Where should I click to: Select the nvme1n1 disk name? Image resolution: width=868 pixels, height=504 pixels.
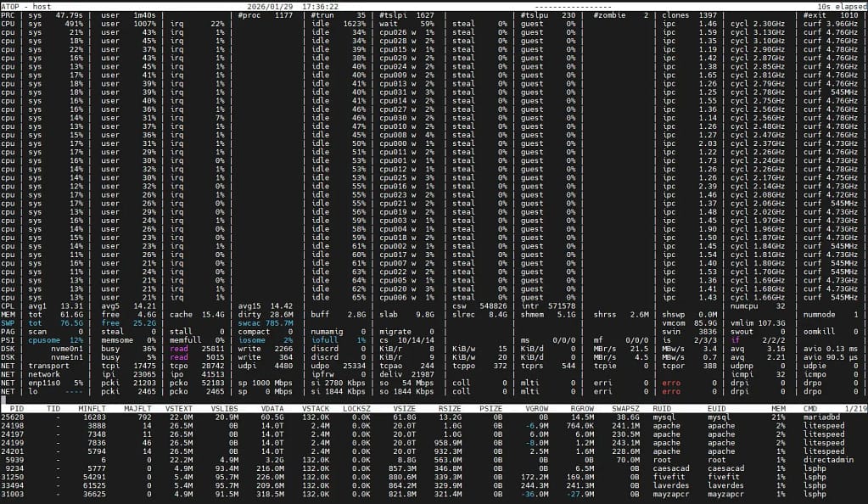pyautogui.click(x=67, y=358)
